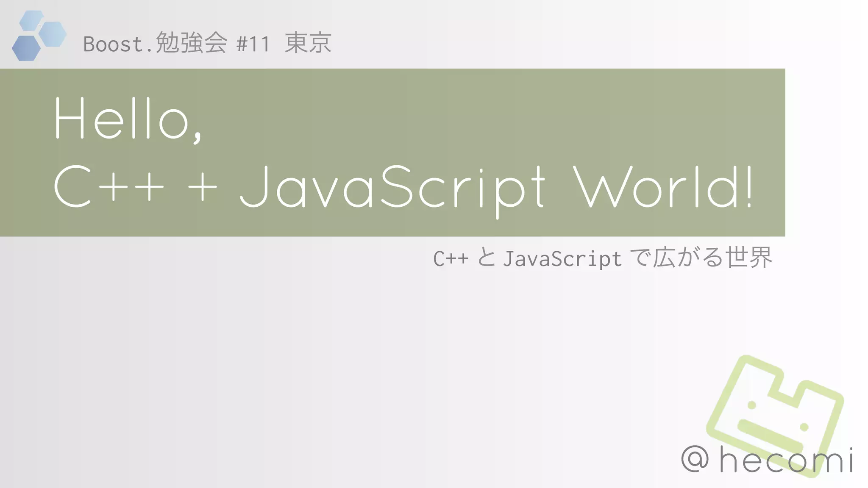Click the standalone plus sign in title
868x488 pixels.
coord(203,187)
